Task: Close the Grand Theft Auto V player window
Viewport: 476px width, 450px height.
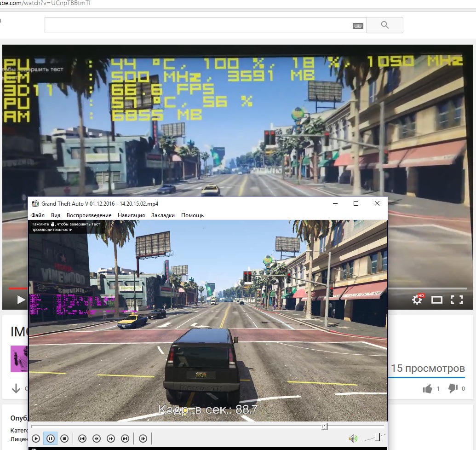Action: coord(377,203)
